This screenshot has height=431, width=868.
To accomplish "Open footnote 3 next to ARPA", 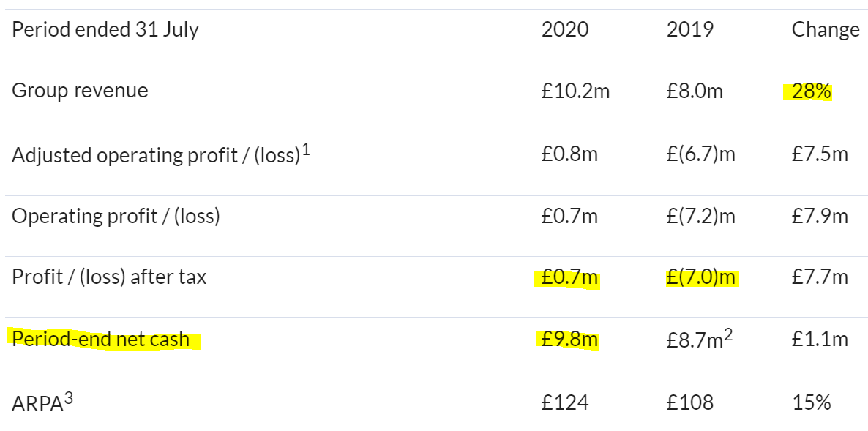I will coord(69,398).
